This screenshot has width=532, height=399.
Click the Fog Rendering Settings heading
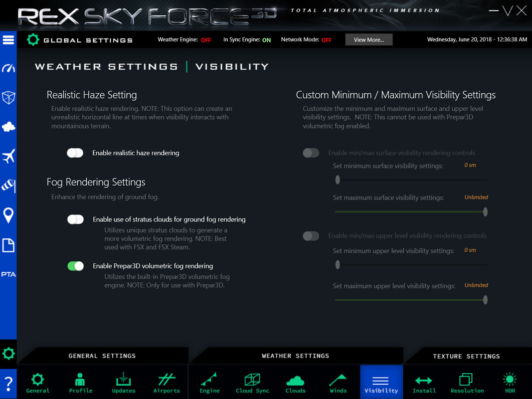[96, 182]
